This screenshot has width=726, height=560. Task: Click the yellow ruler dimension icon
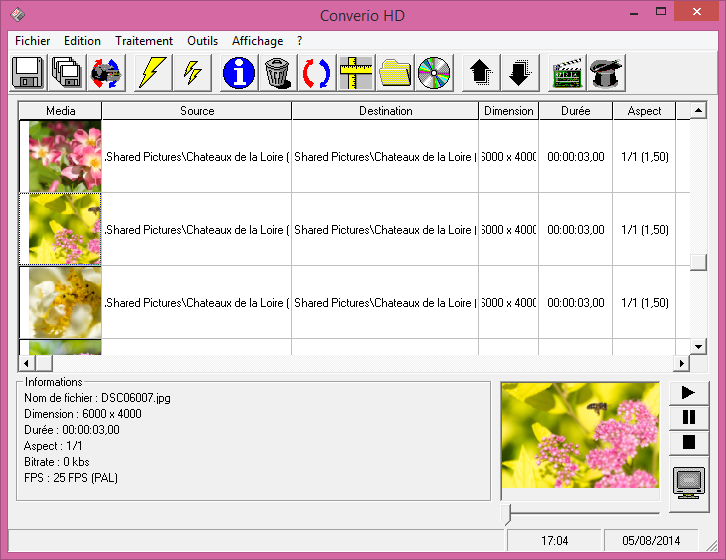coord(356,72)
